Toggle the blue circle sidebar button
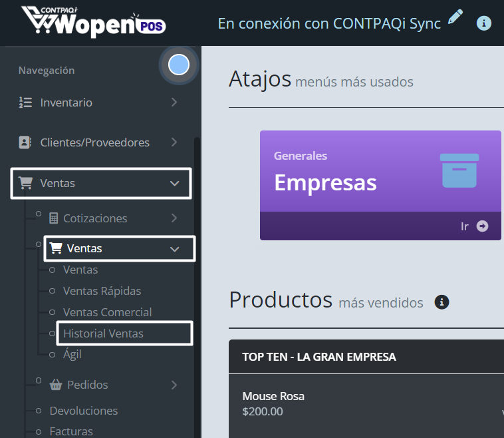The height and width of the screenshot is (438, 504). point(179,65)
